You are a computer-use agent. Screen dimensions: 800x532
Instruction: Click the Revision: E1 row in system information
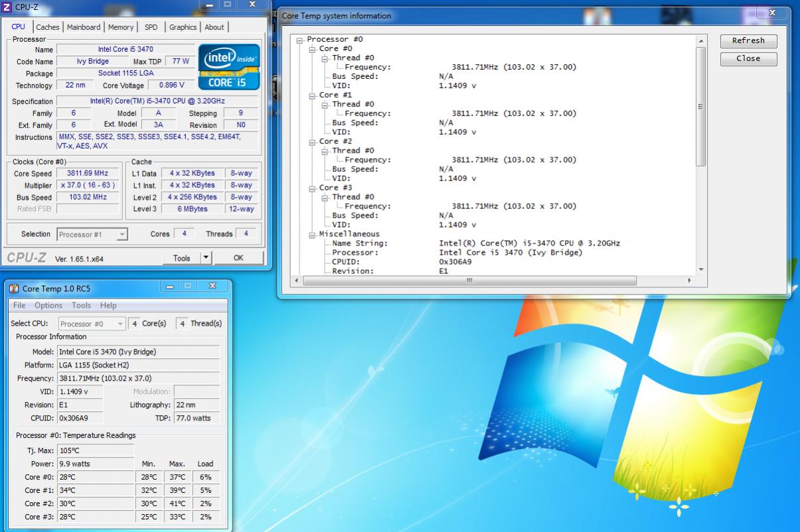click(x=390, y=271)
